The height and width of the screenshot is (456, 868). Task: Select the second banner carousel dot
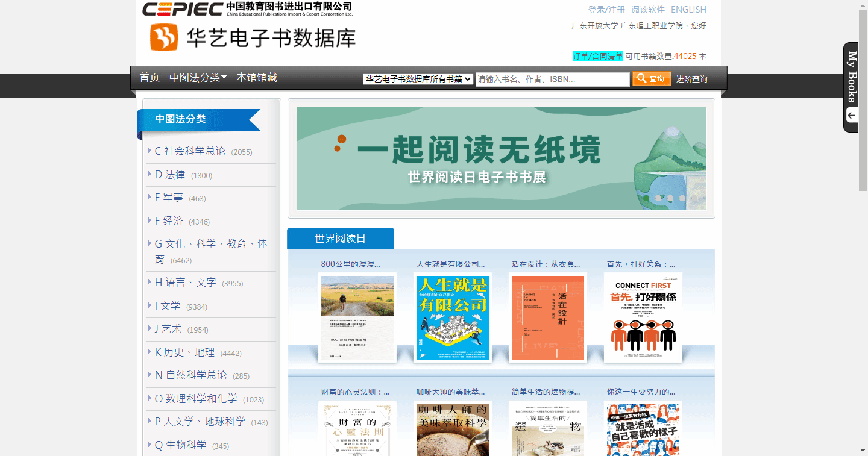(x=658, y=198)
